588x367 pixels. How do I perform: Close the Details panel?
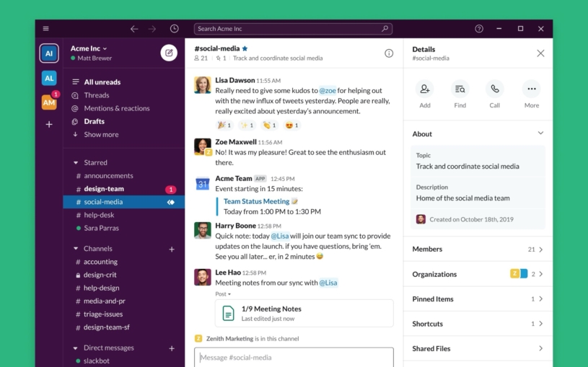[540, 53]
